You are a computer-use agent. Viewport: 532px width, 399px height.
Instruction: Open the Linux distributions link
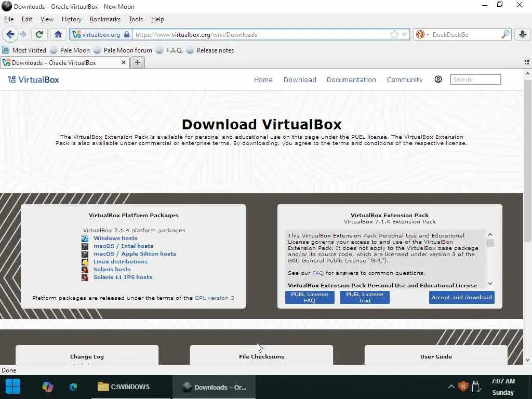121,262
